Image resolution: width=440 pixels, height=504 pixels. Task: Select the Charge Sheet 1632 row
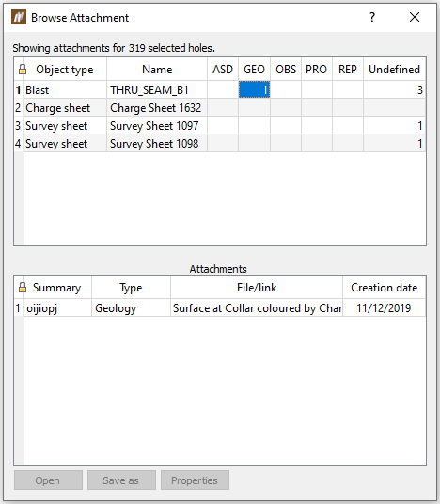(x=220, y=108)
